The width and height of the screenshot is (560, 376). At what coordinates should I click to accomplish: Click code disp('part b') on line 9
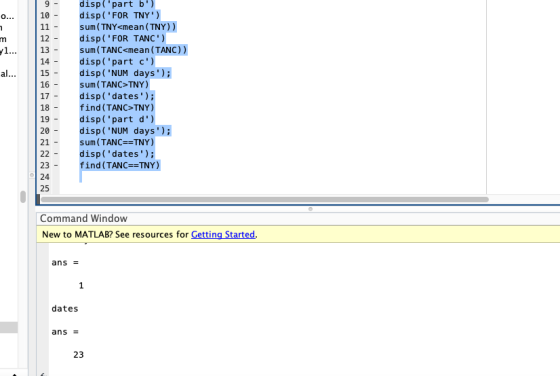[117, 4]
